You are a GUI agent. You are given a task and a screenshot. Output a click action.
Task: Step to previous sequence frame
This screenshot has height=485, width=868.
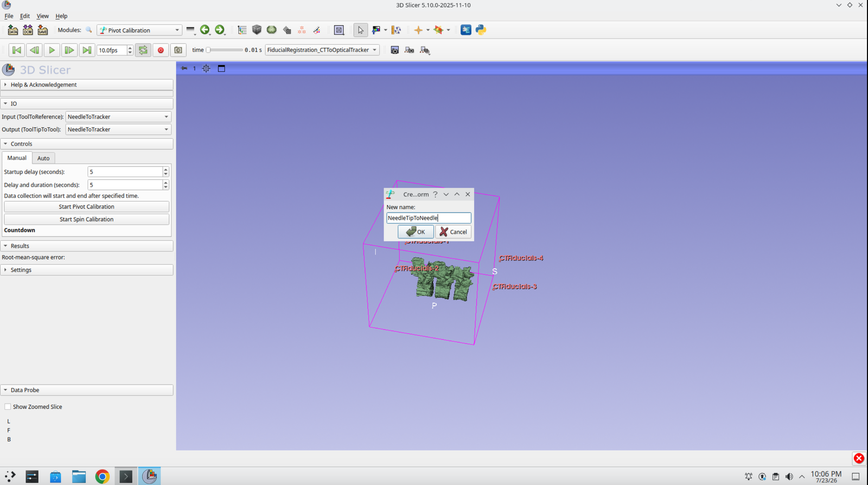tap(34, 50)
